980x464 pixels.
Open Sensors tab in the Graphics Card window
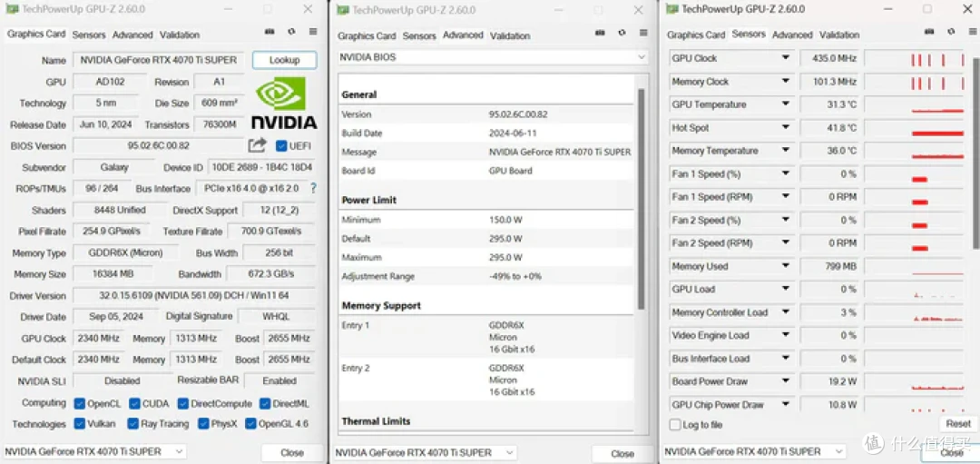tap(89, 35)
